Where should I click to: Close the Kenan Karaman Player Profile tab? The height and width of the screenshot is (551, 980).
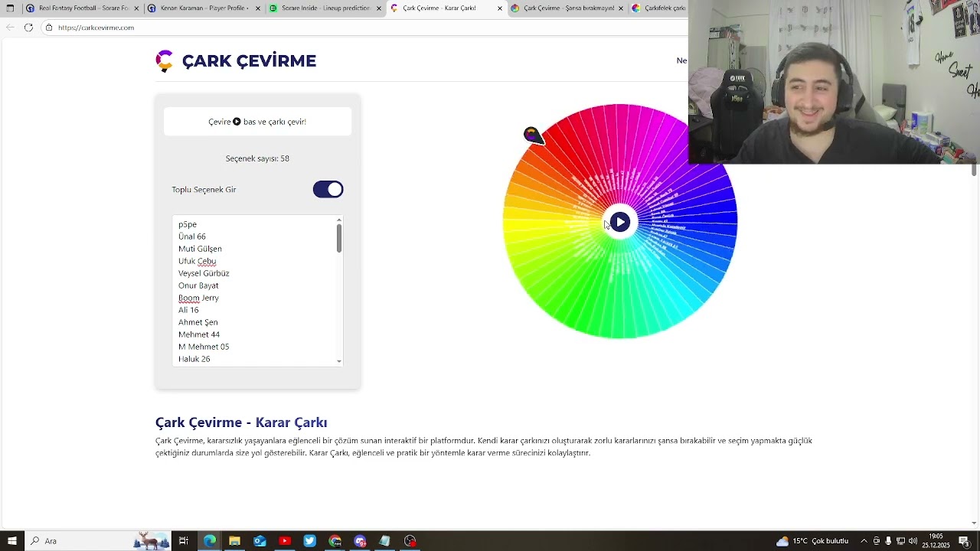(x=257, y=8)
